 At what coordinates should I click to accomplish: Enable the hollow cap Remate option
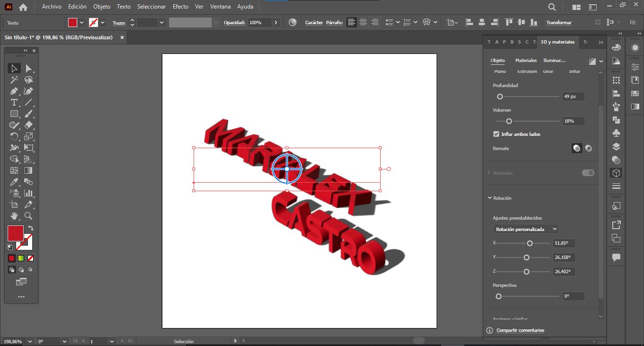[588, 148]
